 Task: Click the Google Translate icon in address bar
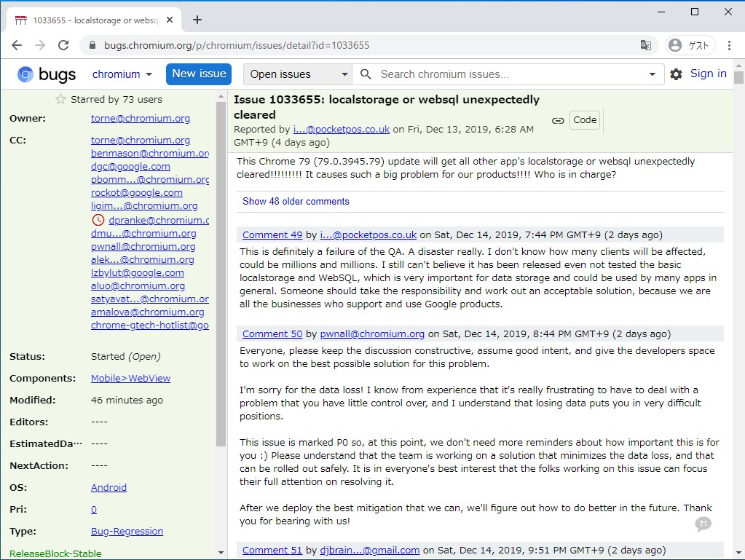[x=645, y=44]
